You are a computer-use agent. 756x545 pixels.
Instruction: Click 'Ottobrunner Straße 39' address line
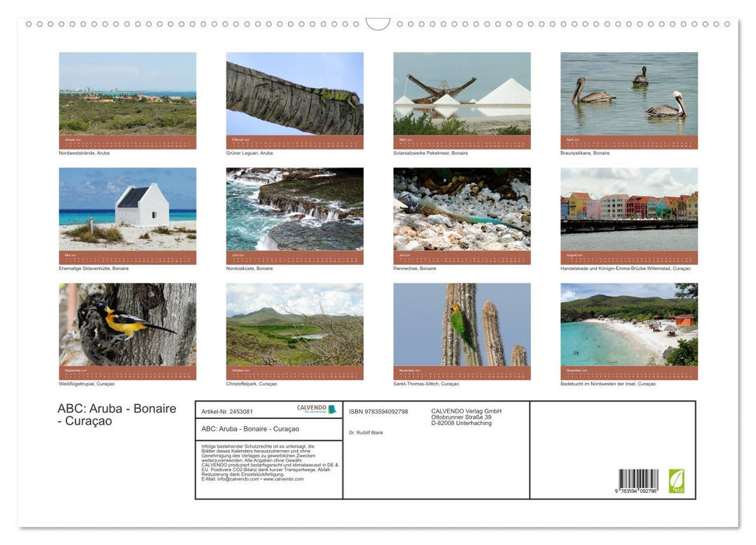[462, 417]
